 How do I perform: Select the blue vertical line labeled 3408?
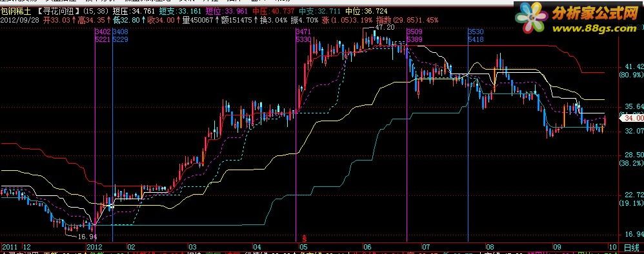(x=112, y=135)
